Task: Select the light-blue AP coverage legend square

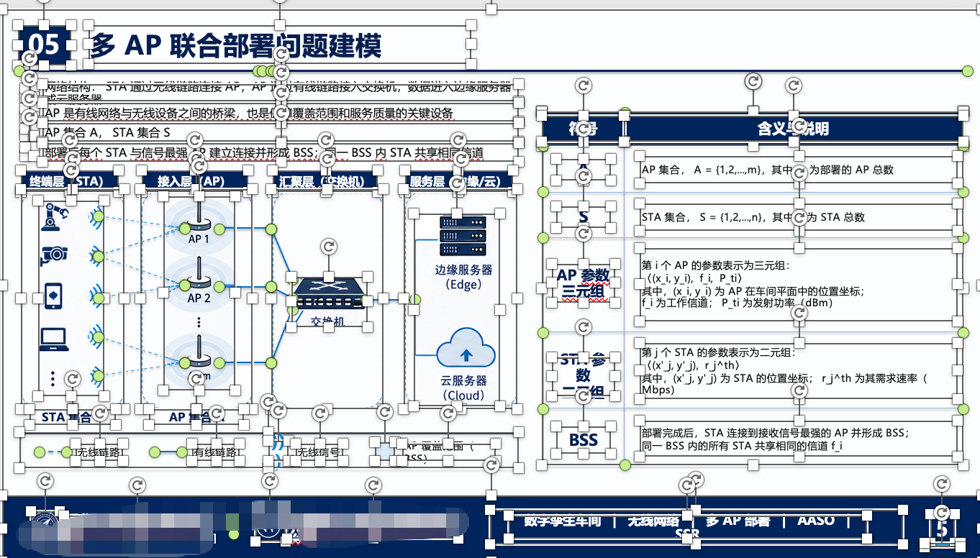Action: coord(386,452)
